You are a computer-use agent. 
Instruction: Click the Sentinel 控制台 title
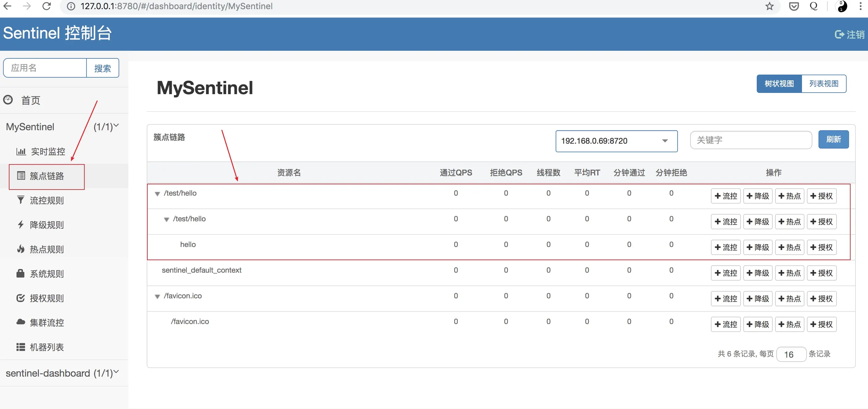57,33
